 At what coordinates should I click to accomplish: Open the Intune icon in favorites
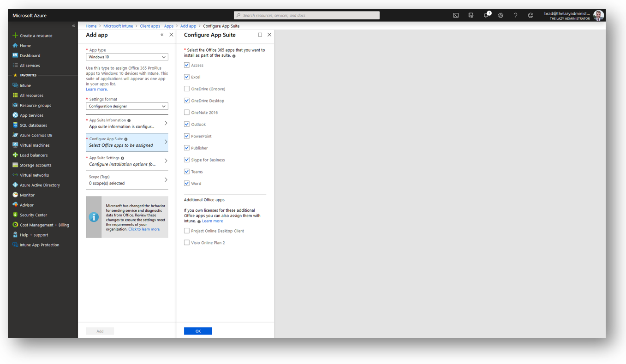pos(15,85)
